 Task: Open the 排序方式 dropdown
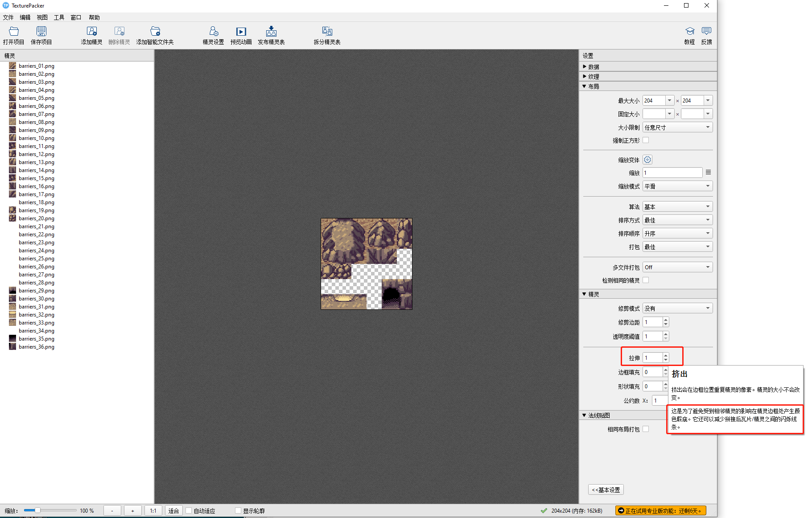[677, 220]
